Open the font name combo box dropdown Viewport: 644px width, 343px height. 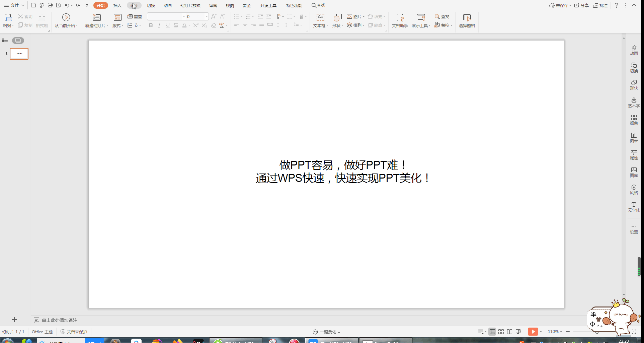184,16
